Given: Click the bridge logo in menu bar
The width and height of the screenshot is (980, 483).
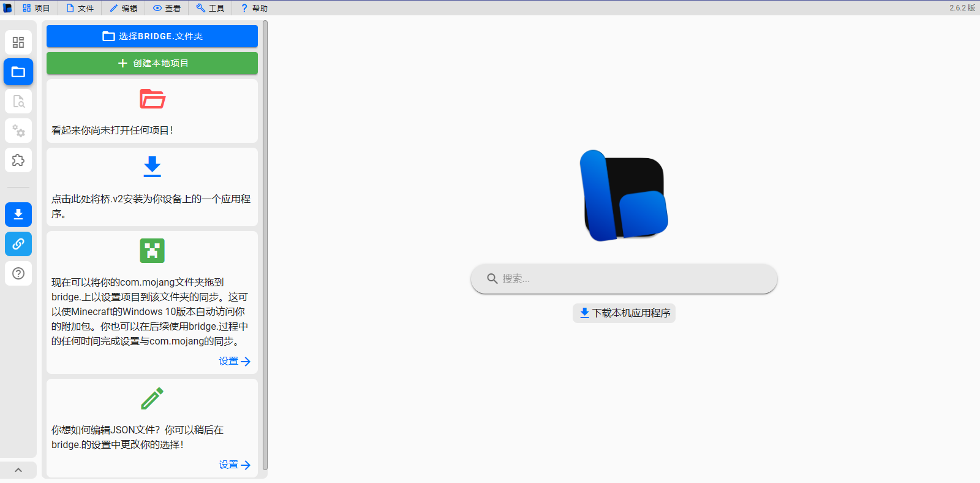Looking at the screenshot, I should pos(7,8).
